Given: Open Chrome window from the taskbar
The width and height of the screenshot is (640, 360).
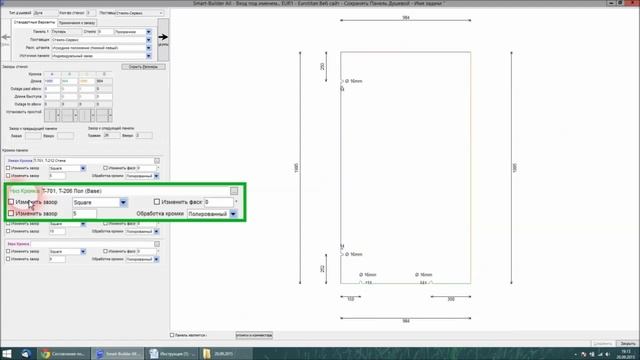Looking at the screenshot, I should tap(63, 354).
